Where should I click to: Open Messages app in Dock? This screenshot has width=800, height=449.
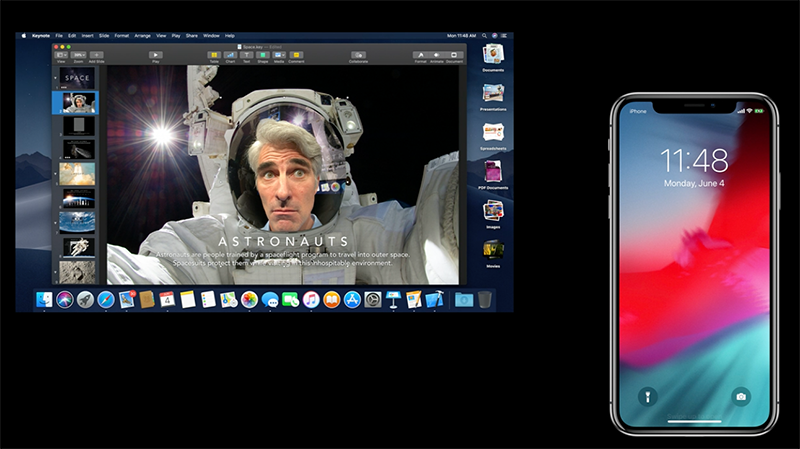point(270,300)
